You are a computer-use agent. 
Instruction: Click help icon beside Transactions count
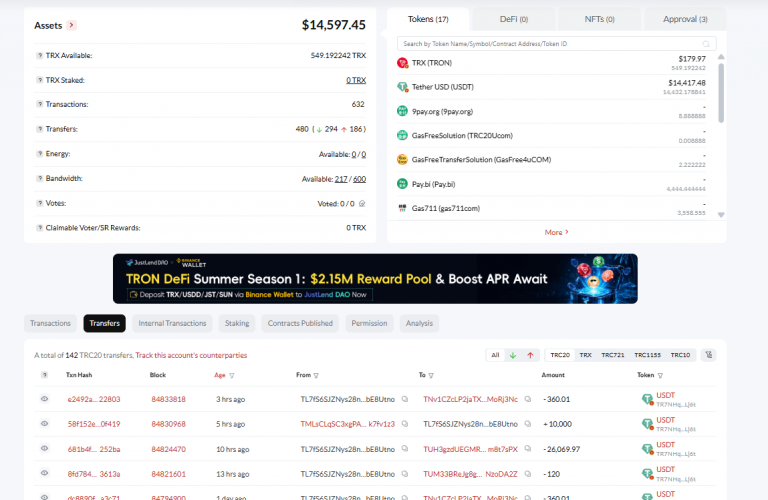[x=40, y=104]
